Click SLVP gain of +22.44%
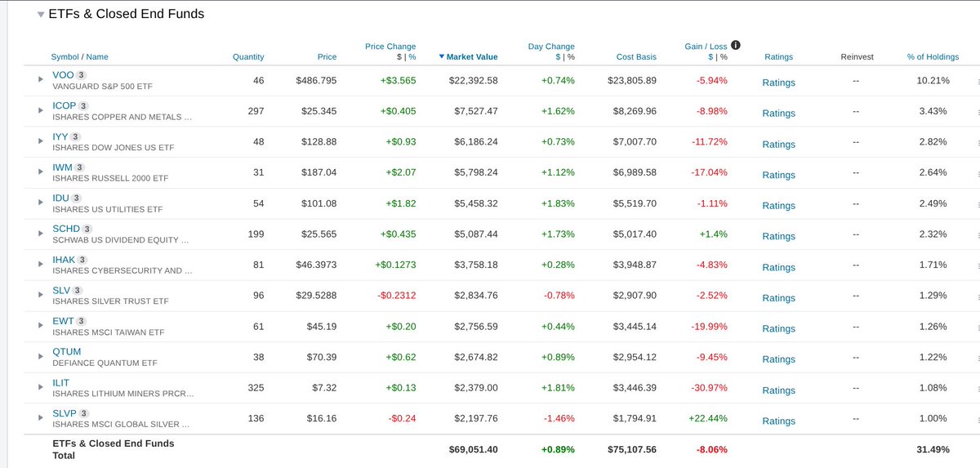 tap(708, 418)
